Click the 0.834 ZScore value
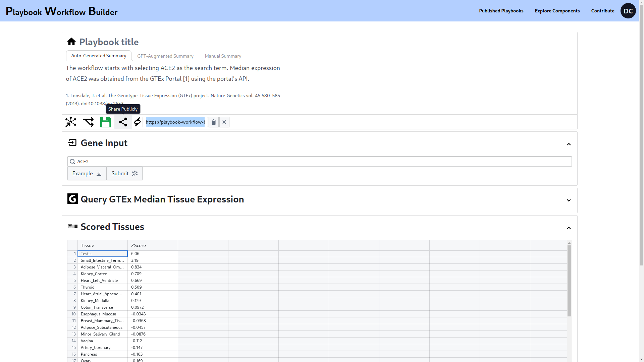This screenshot has height=362, width=644. coord(153,267)
